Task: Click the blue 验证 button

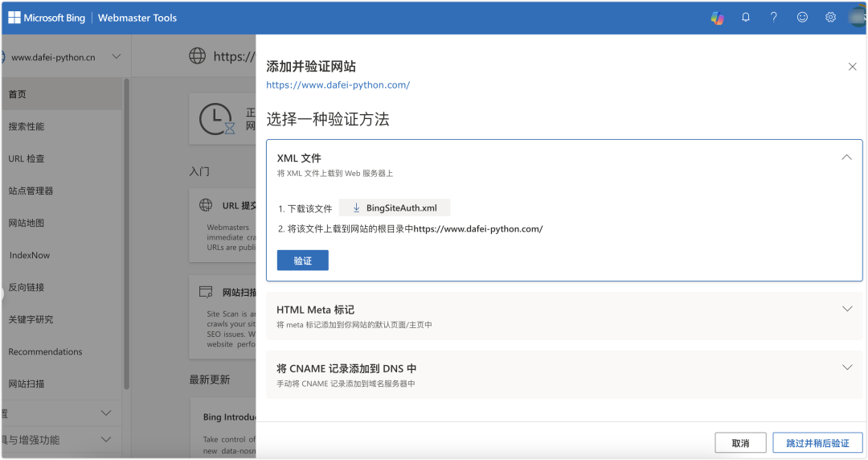Action: tap(303, 261)
